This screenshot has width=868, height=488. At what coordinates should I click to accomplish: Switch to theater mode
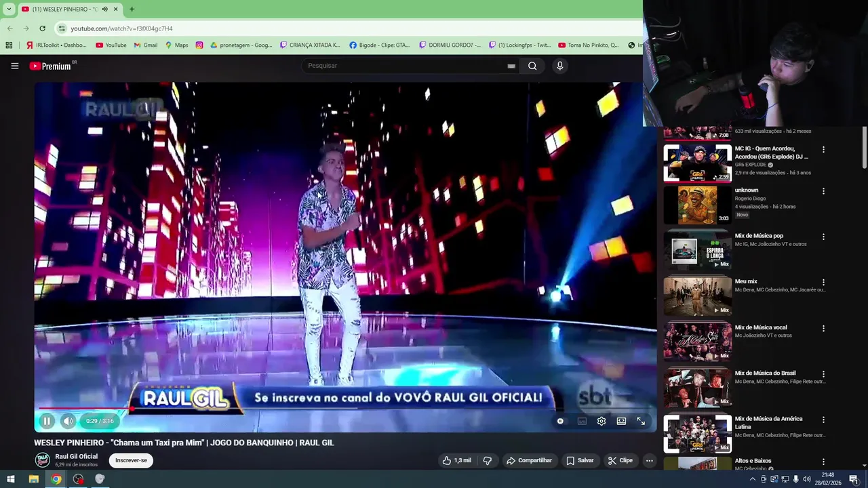point(621,421)
